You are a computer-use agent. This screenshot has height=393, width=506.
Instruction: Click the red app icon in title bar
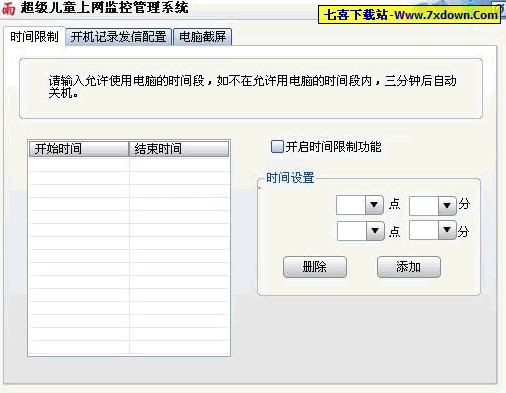point(9,8)
